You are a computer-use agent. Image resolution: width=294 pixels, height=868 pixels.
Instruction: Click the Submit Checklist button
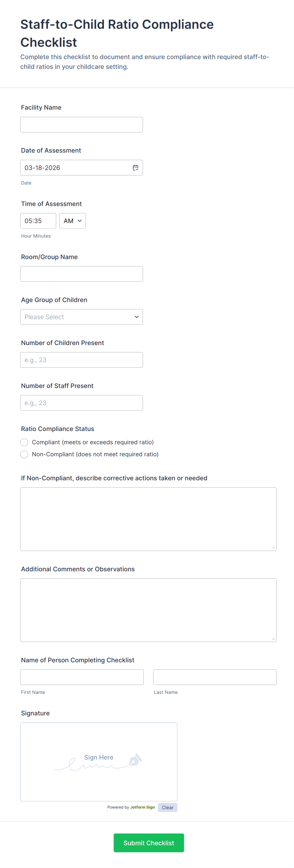[149, 843]
